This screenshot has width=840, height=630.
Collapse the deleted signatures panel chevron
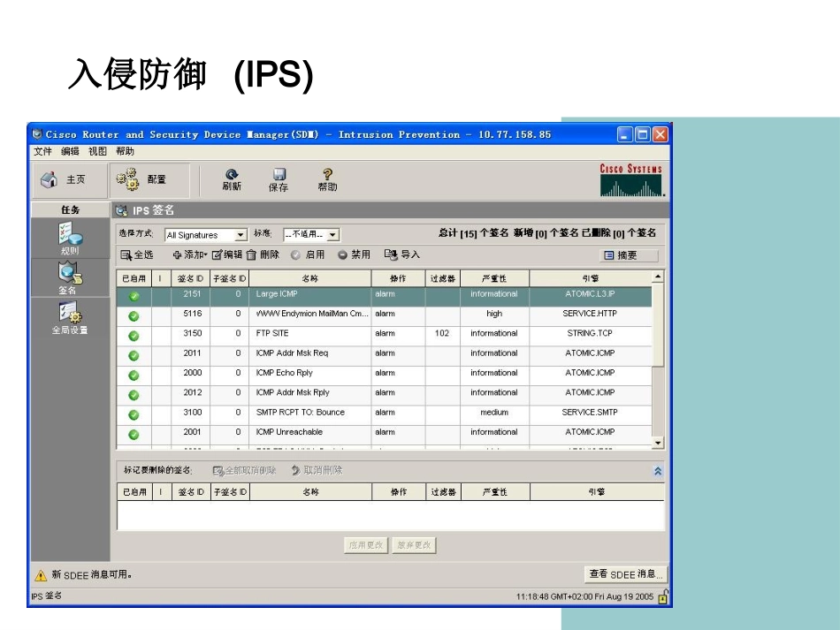coord(658,471)
